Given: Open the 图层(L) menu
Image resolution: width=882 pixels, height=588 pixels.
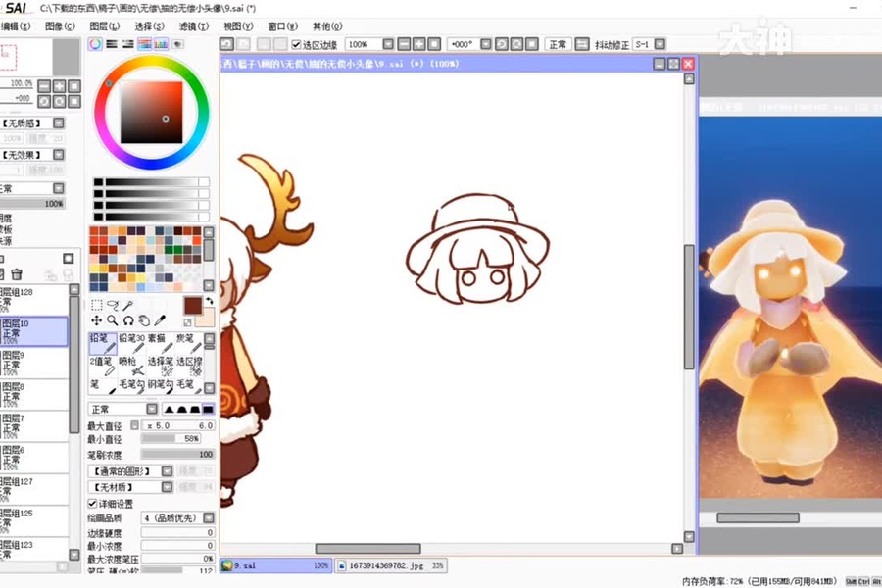Looking at the screenshot, I should click(105, 26).
